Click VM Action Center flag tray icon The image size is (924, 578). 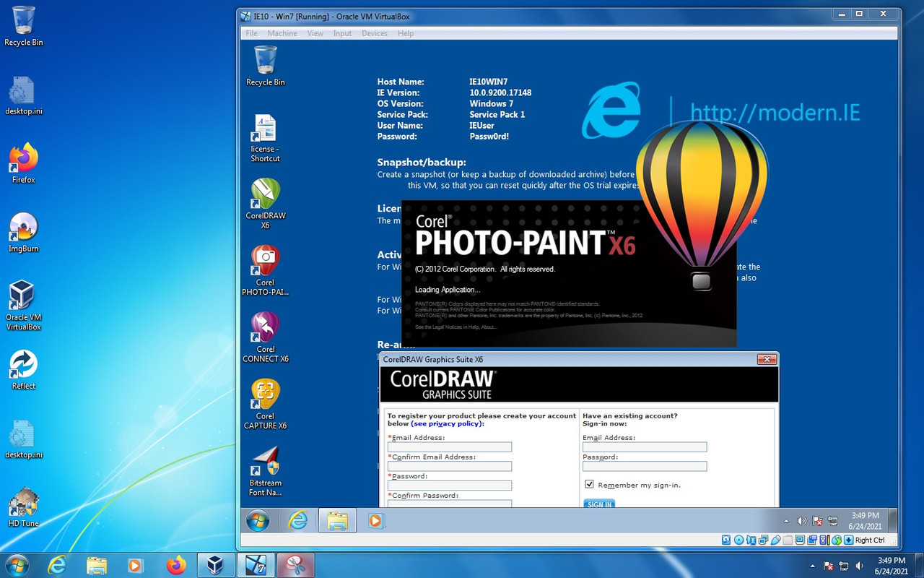[x=818, y=520]
